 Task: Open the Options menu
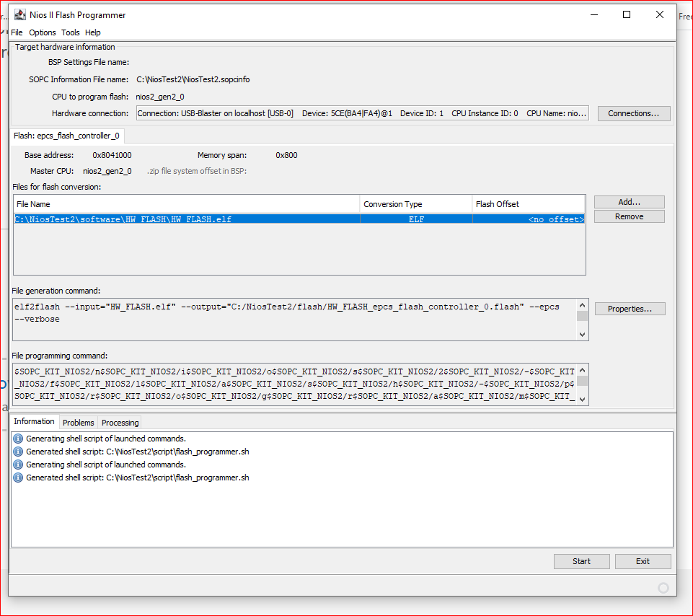pyautogui.click(x=43, y=32)
